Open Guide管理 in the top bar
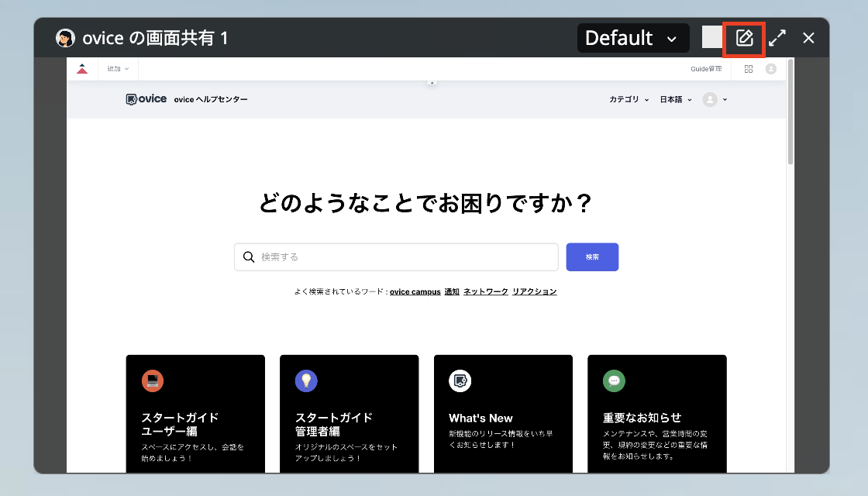Viewport: 868px width, 496px height. coord(705,69)
